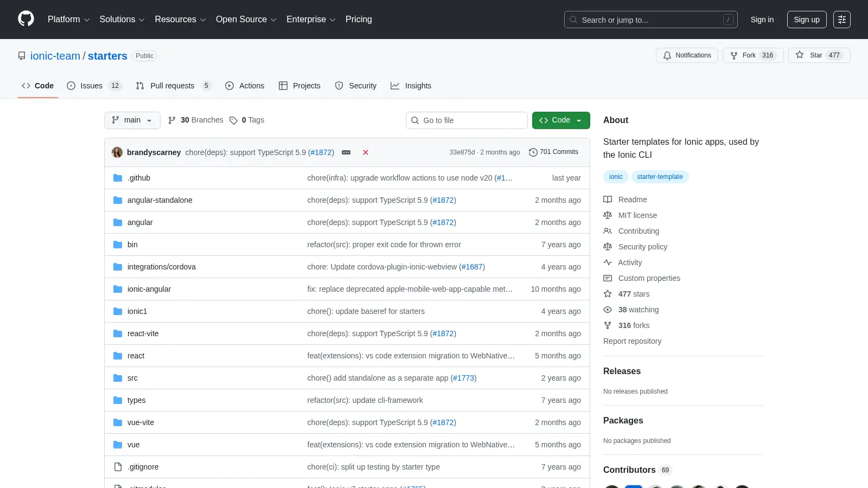Click Report repository link
The height and width of the screenshot is (488, 868).
point(632,341)
